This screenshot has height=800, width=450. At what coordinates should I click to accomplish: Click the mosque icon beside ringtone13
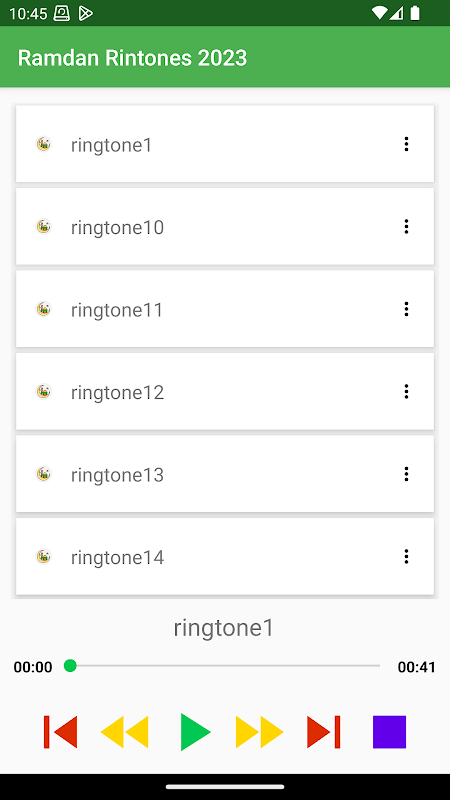pyautogui.click(x=44, y=474)
